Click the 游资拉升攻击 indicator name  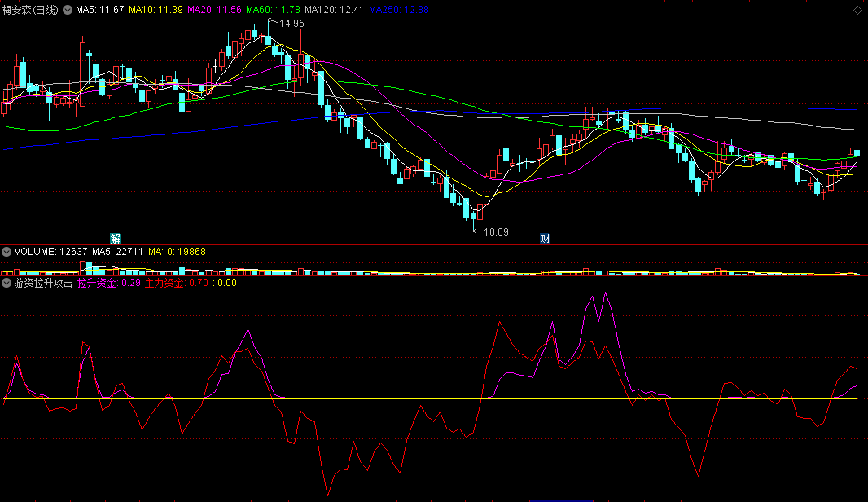(44, 283)
